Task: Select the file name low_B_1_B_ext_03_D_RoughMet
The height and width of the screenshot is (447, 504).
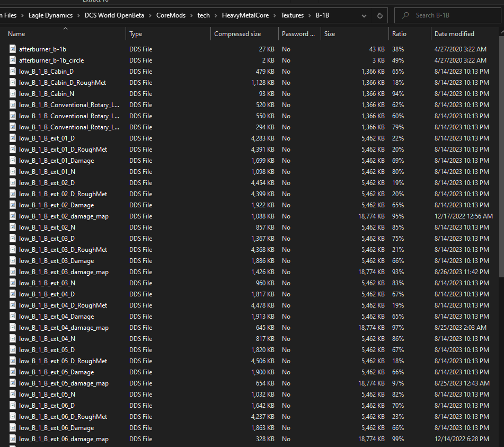Action: click(x=63, y=250)
